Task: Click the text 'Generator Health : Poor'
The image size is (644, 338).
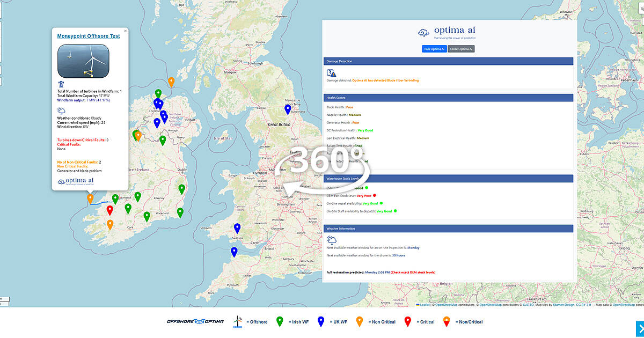Action: [343, 122]
